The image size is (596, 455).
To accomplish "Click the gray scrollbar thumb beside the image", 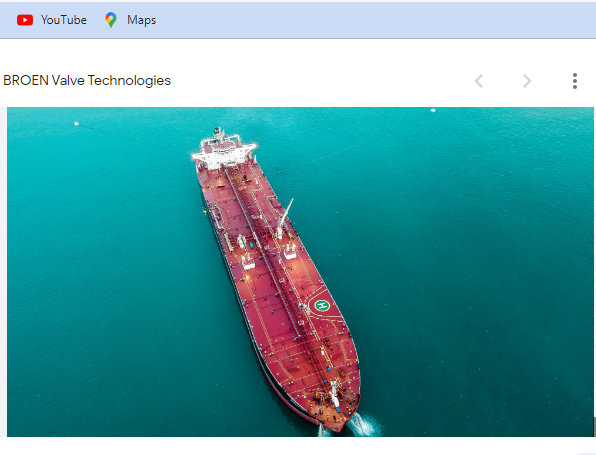I will (594, 426).
